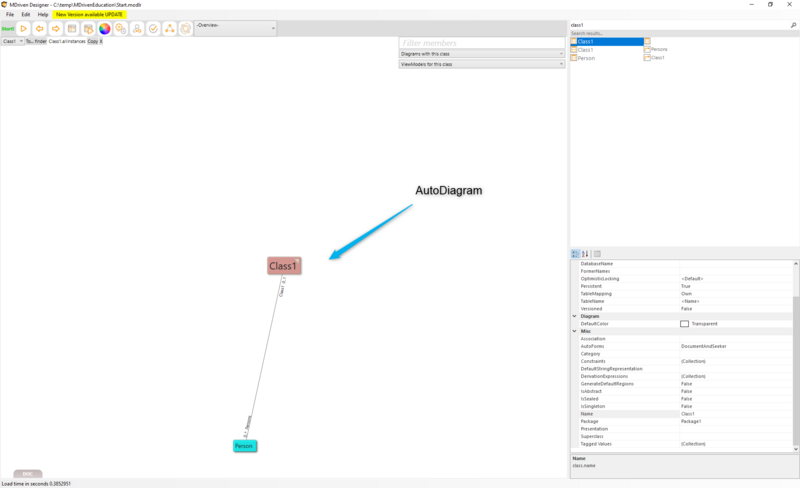Open the color wheel tool
The image size is (800, 488).
pyautogui.click(x=104, y=29)
